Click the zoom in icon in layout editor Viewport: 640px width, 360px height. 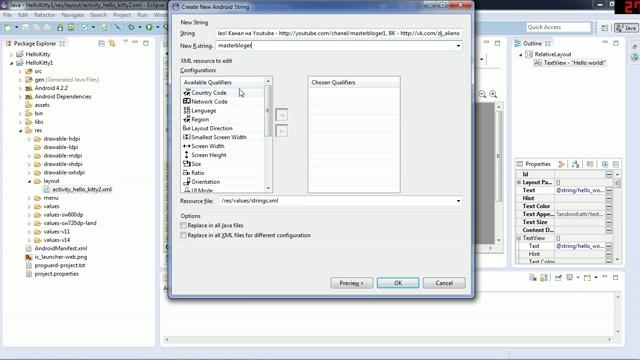click(493, 94)
